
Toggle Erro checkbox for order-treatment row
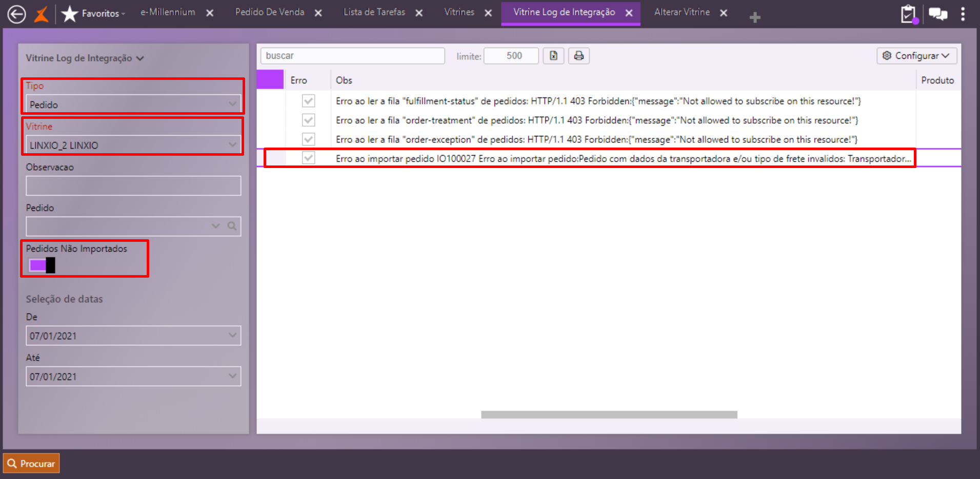click(308, 120)
